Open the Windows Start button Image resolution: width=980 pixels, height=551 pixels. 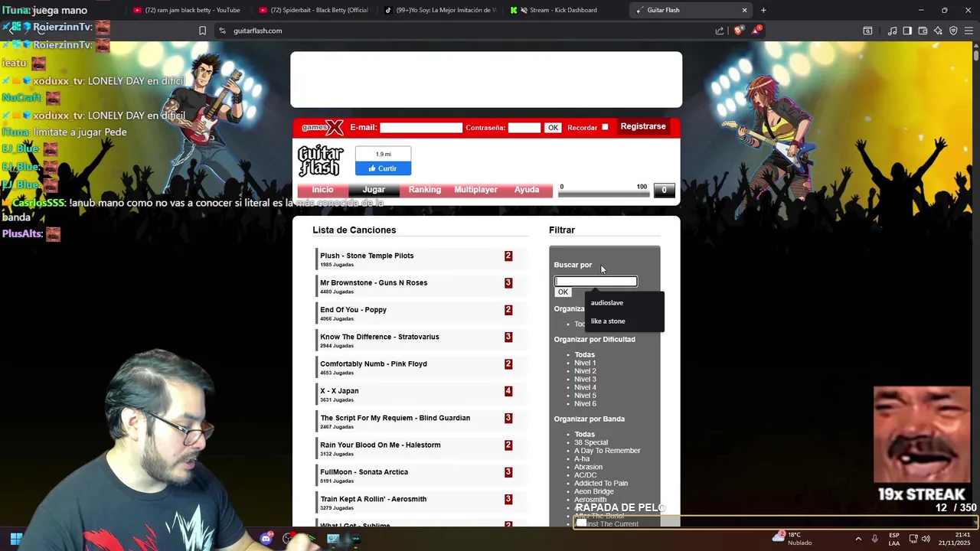[x=16, y=539]
